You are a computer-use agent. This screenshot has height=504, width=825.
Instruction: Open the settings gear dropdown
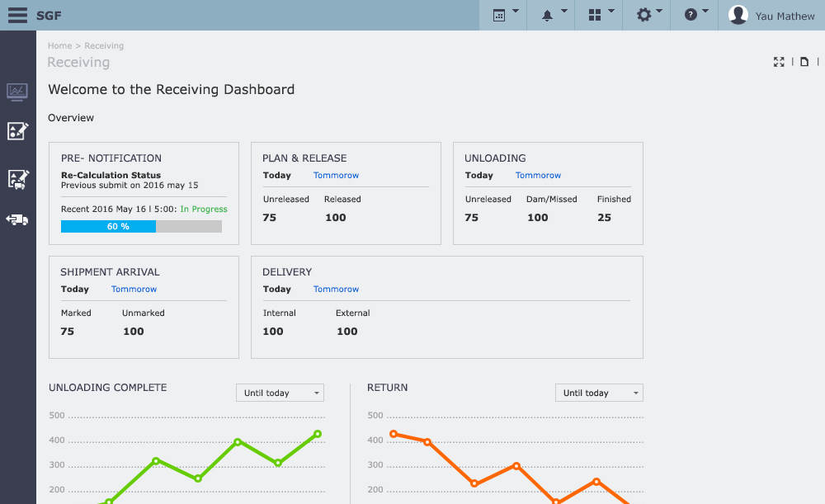tap(648, 15)
